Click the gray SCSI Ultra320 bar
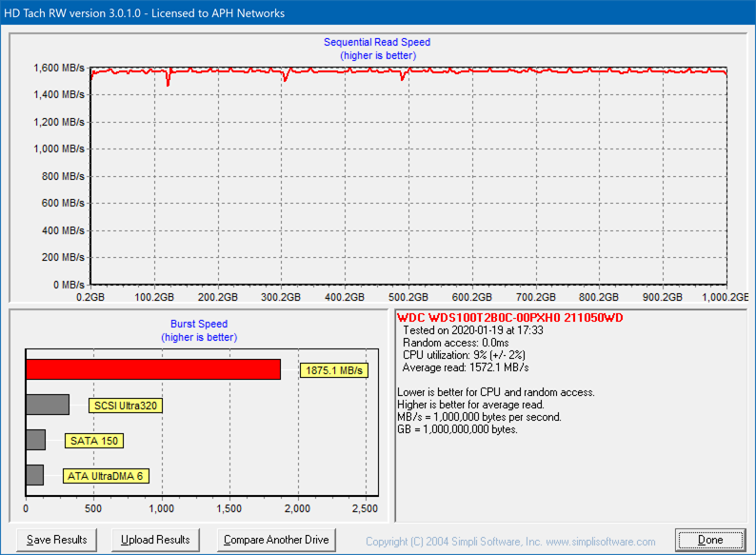The image size is (756, 555). [48, 405]
